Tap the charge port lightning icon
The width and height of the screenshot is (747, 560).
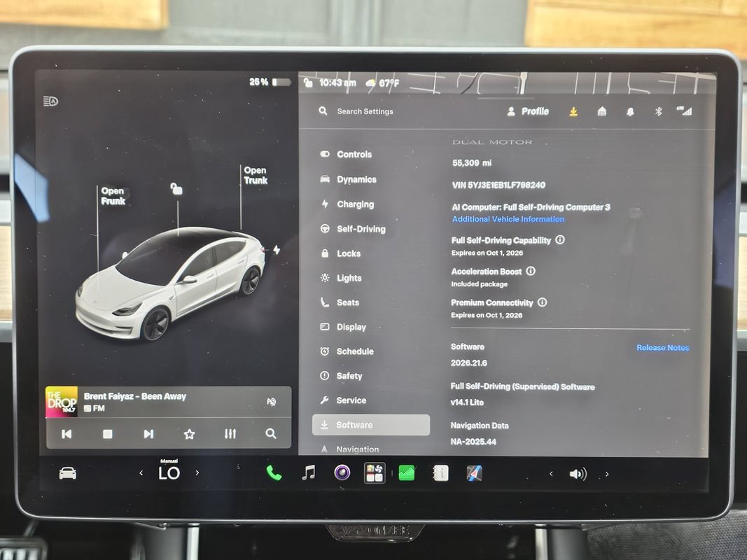(277, 249)
